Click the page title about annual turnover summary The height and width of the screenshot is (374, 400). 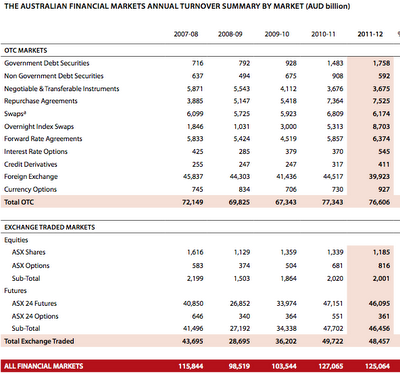tap(177, 6)
